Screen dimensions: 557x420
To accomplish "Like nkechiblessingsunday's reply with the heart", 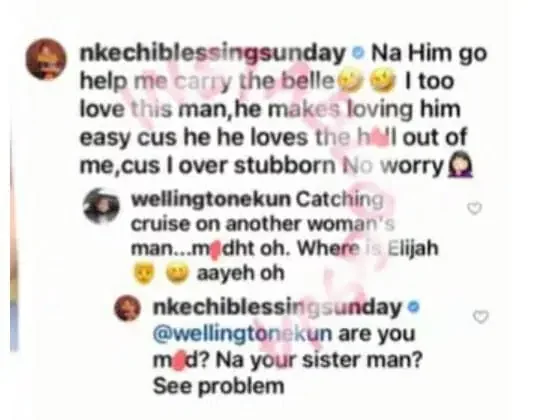I will pyautogui.click(x=481, y=317).
